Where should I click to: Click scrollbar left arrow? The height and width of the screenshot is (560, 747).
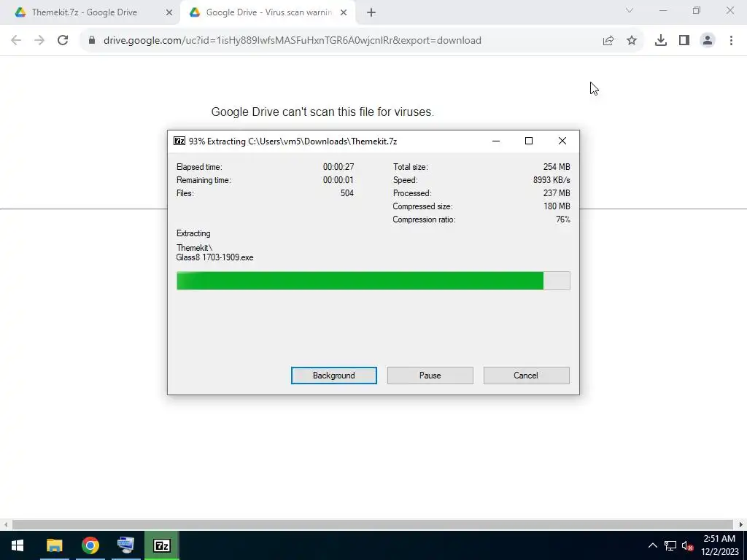tap(6, 524)
